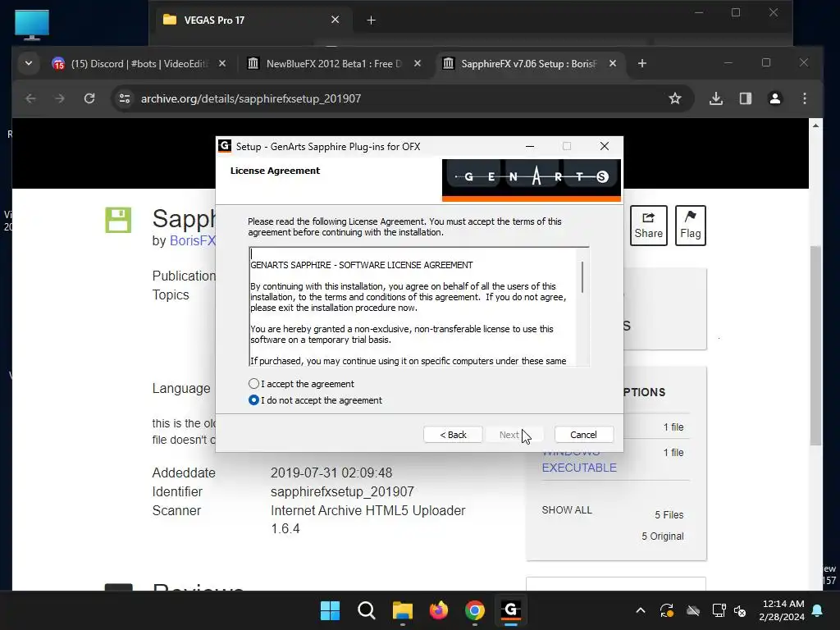Click inside the license agreement text box
This screenshot has width=840, height=630.
click(413, 307)
